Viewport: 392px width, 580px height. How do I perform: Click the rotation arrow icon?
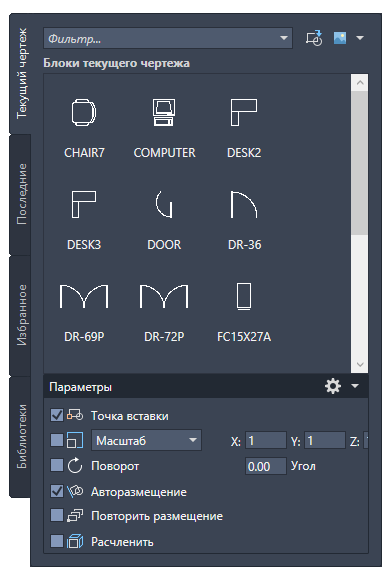[x=75, y=465]
